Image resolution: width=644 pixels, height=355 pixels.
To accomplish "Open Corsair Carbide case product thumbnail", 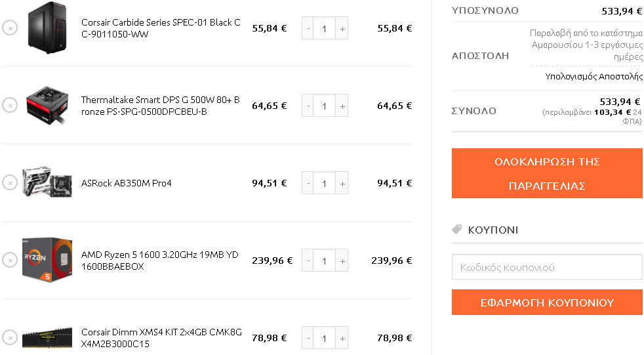I will pos(47,28).
